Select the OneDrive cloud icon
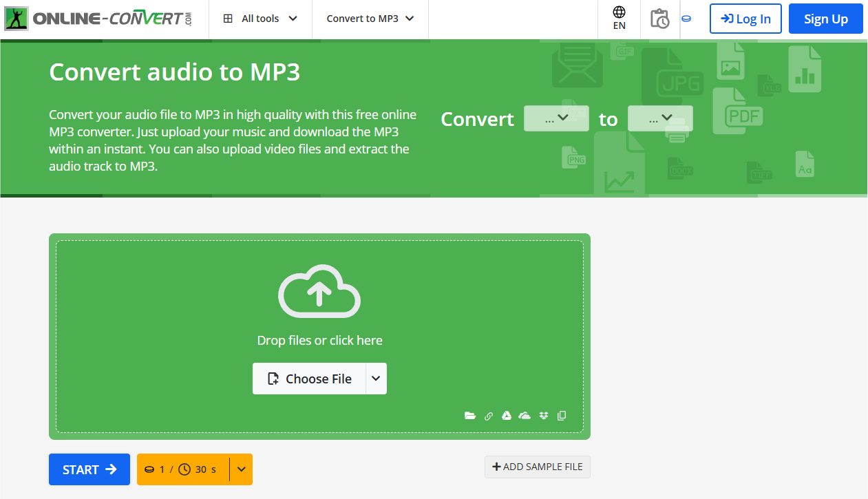Screen dimensions: 868x499 pyautogui.click(x=525, y=416)
